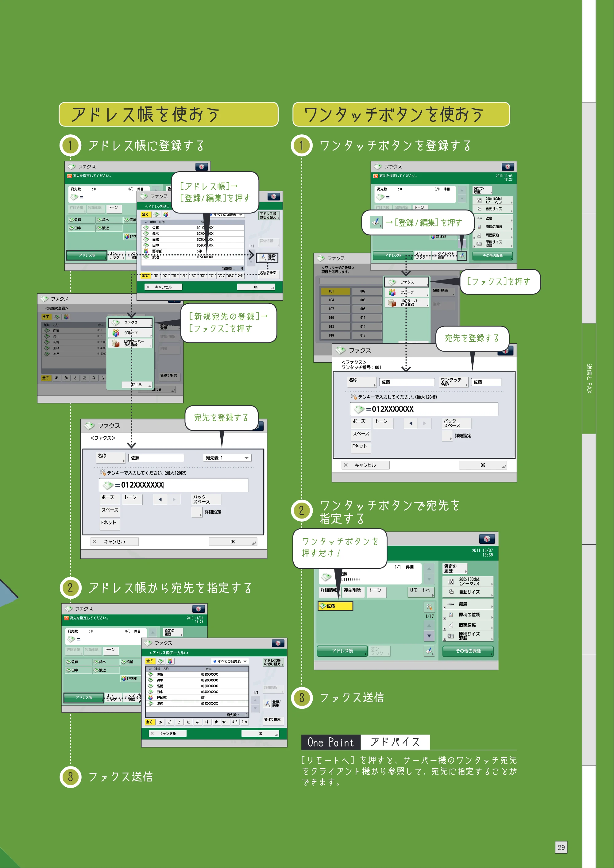
Task: Click バックスペース in the one-touch 001 form
Action: point(456,423)
